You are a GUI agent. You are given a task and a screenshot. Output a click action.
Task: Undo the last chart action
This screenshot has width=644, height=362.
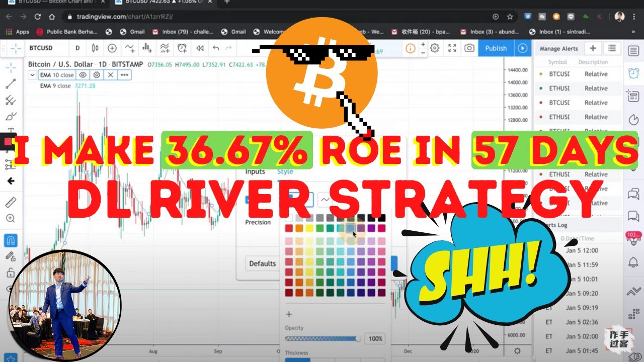pyautogui.click(x=216, y=48)
